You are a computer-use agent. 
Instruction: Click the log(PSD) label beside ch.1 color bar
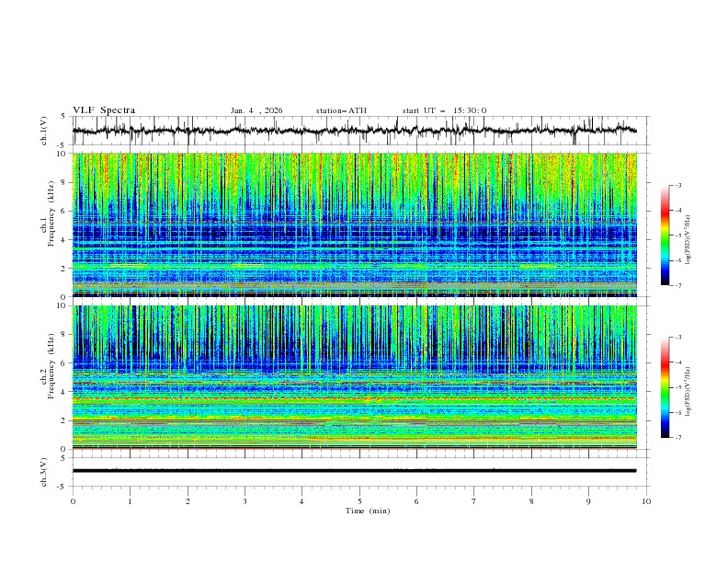688,240
